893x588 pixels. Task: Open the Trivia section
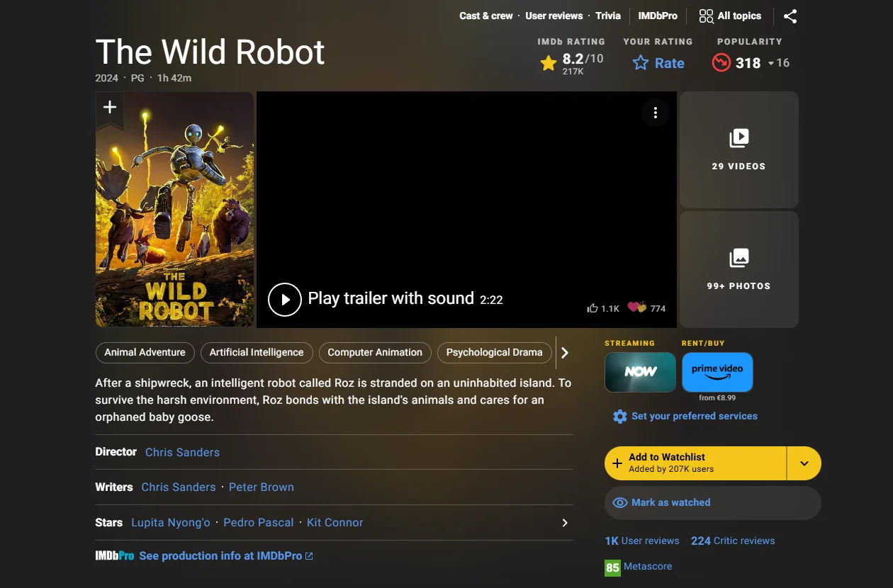click(608, 16)
